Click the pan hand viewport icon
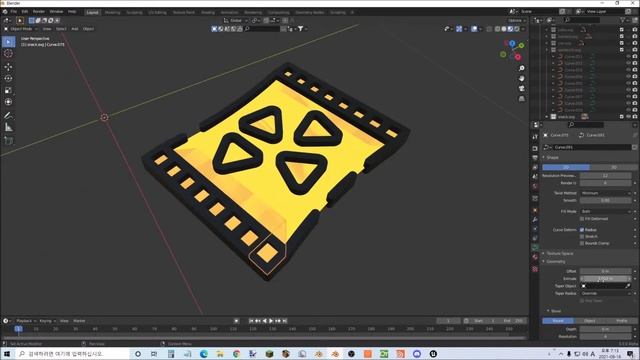640x360 pixels. tap(522, 78)
